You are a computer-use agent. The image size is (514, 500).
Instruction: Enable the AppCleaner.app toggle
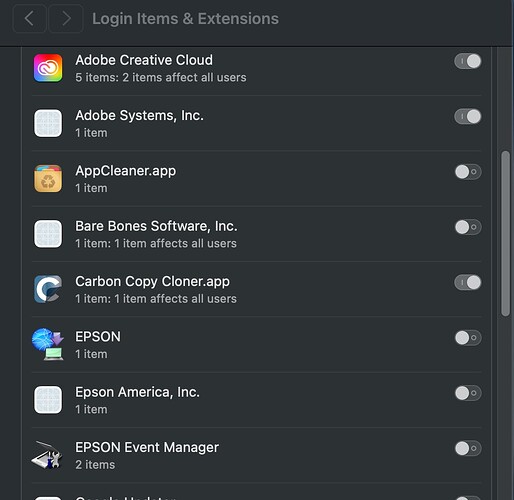coord(468,172)
